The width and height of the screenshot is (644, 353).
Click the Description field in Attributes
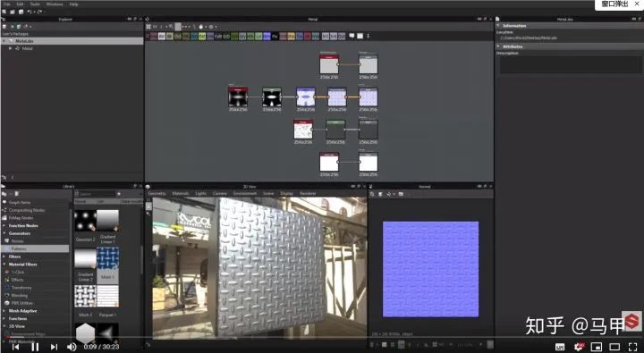tap(571, 65)
